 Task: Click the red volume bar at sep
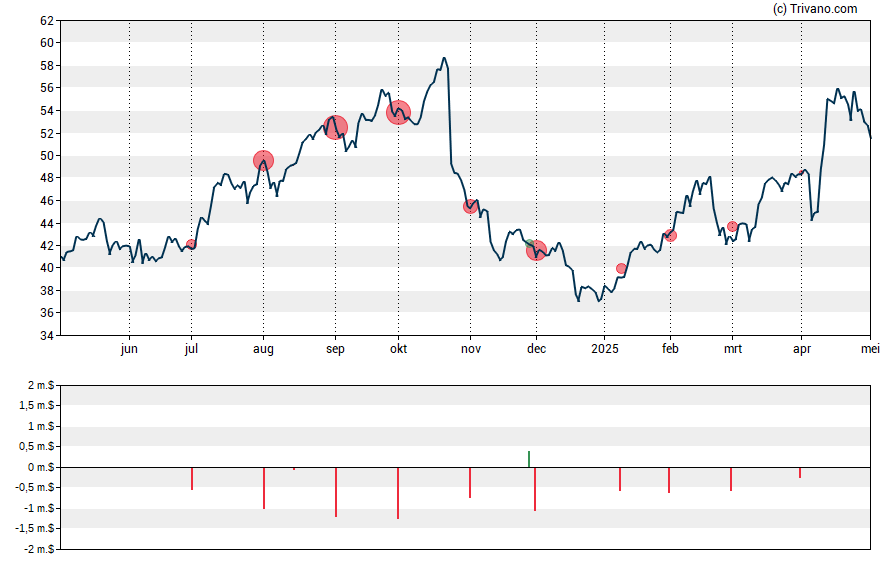click(336, 492)
